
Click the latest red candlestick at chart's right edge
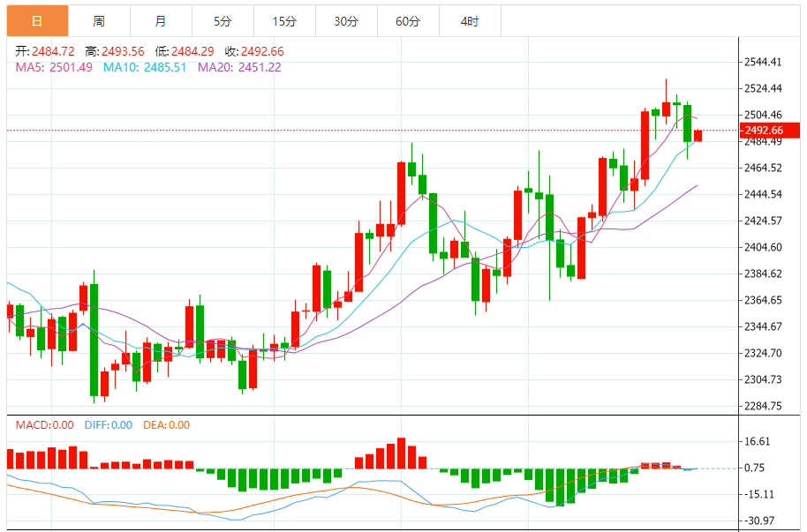coord(698,135)
